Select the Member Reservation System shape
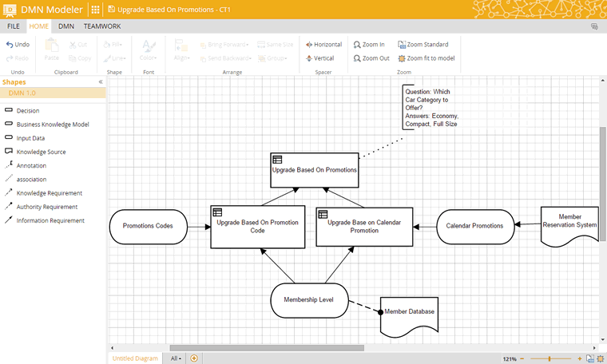The height and width of the screenshot is (364, 607). click(x=569, y=225)
